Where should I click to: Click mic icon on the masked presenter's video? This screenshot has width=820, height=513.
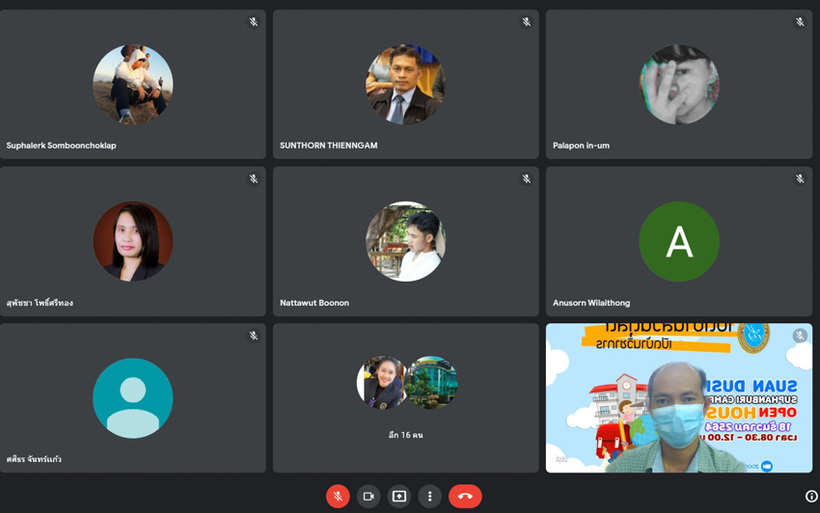click(x=799, y=336)
